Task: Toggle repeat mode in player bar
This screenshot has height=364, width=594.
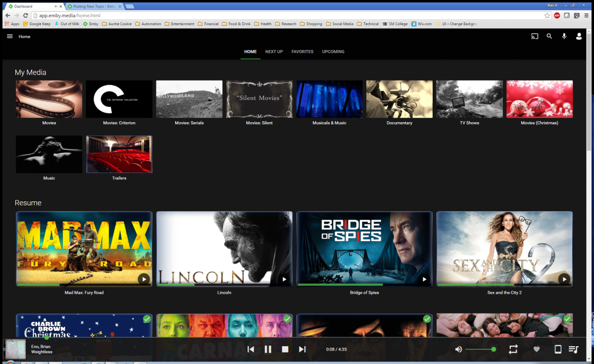Action: point(513,349)
